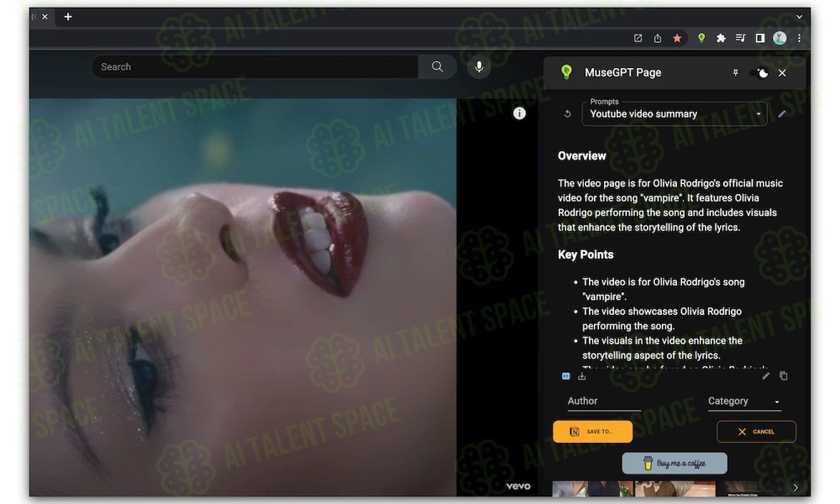Click the Save To Notion button
The width and height of the screenshot is (840, 504).
click(592, 432)
